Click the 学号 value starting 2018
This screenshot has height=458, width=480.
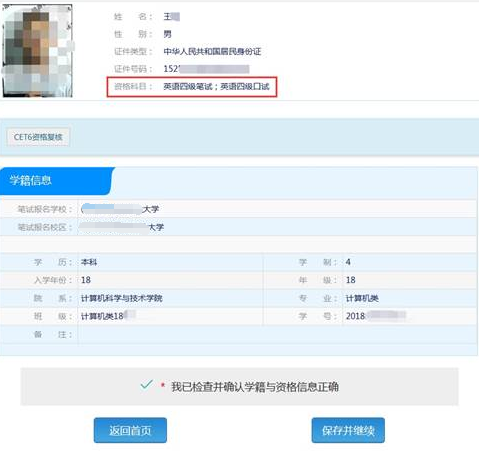point(376,316)
